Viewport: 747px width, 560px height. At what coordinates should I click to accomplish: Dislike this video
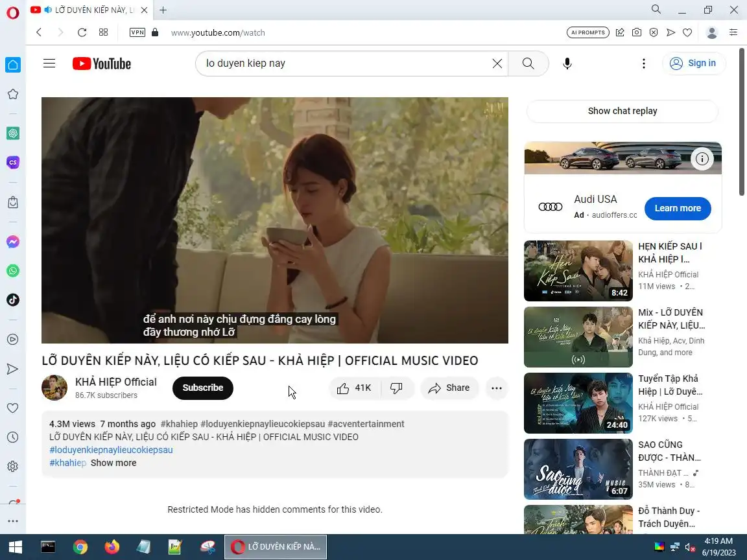coord(397,388)
